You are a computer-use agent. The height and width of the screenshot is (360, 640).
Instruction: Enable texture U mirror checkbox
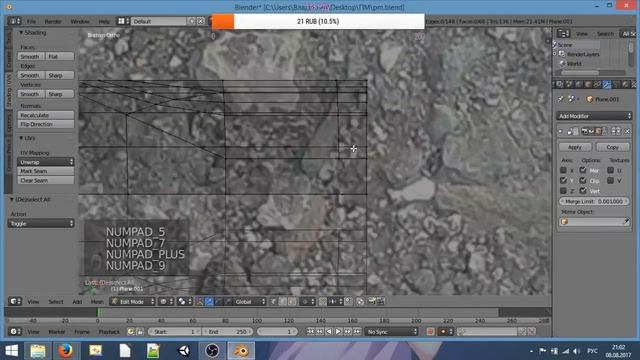611,170
